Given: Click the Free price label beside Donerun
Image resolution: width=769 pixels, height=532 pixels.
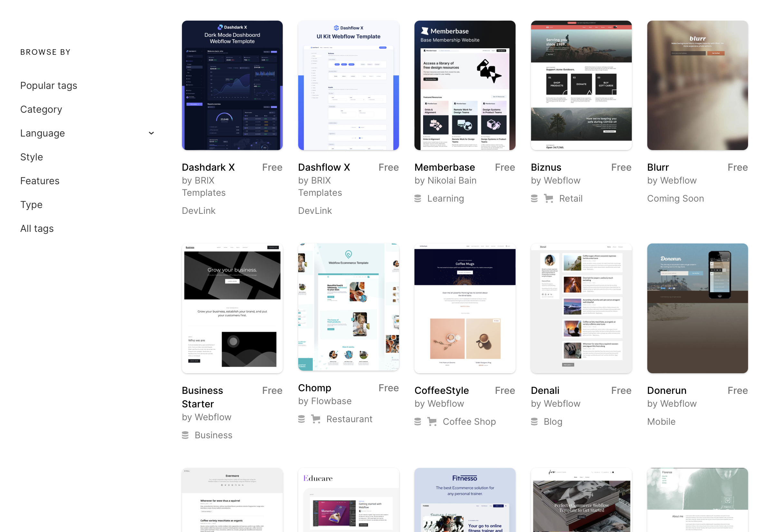Looking at the screenshot, I should [737, 391].
